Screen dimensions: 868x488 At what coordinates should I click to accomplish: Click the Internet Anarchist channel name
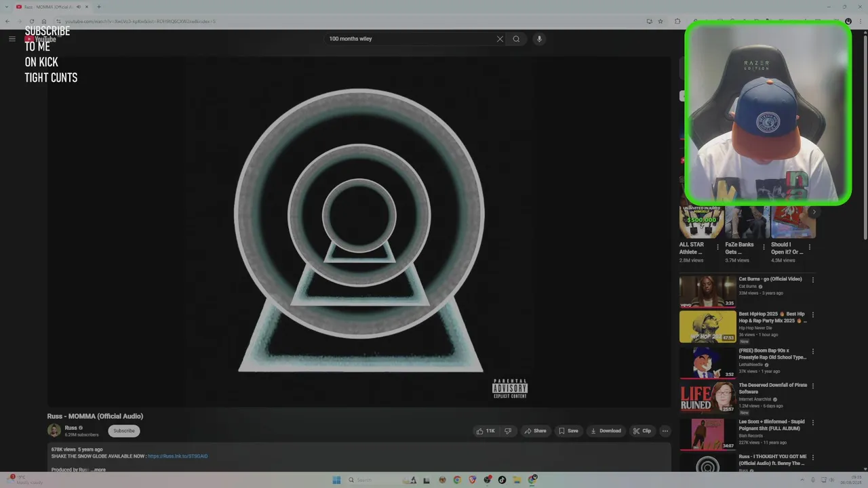(755, 399)
